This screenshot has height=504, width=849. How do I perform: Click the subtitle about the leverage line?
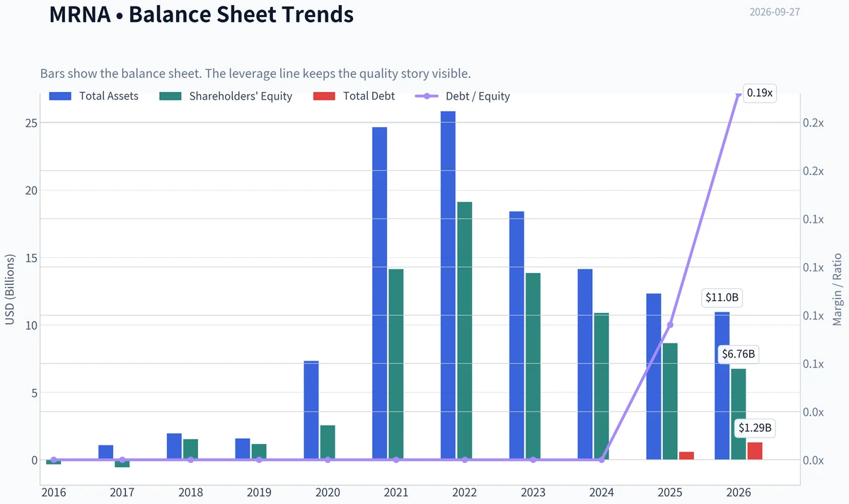click(x=255, y=74)
